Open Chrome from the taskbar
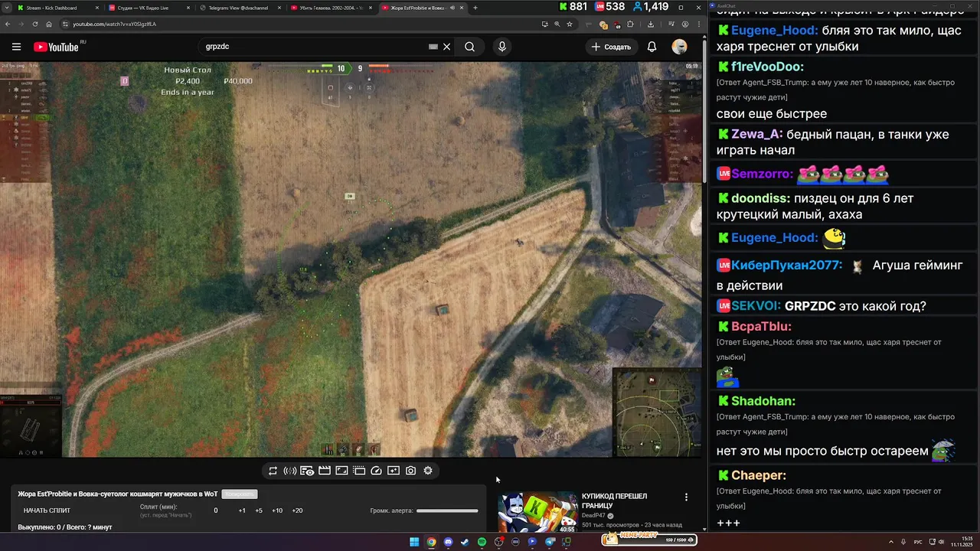The image size is (980, 551). (x=431, y=542)
